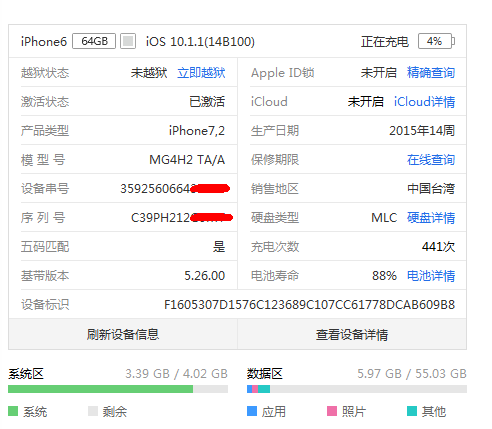Click the baseband version 5.26.00
Image resolution: width=492 pixels, height=429 pixels.
[205, 276]
